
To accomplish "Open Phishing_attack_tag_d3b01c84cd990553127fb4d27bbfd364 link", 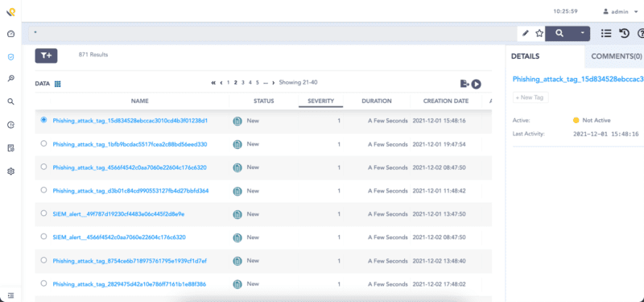I will coord(130,191).
